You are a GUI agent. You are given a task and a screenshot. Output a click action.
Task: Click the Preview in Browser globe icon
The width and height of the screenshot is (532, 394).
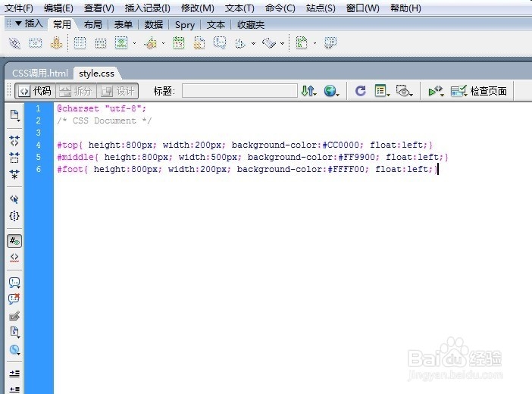click(x=331, y=91)
